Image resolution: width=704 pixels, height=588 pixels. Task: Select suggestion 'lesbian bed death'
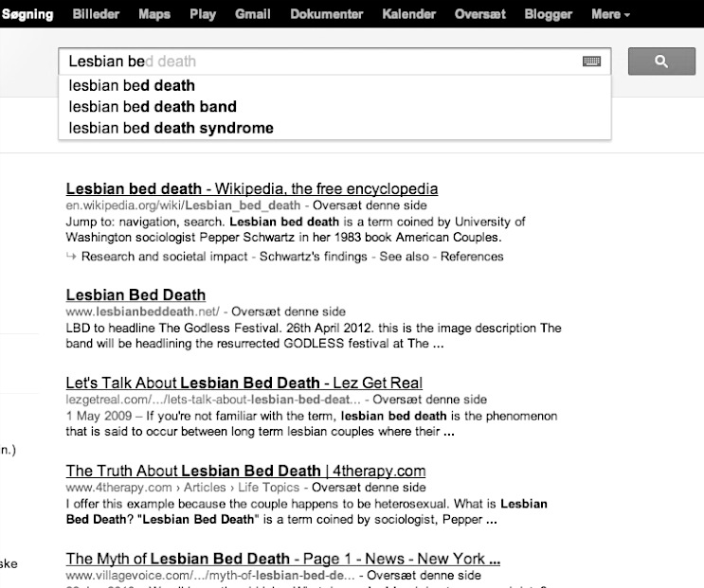point(334,85)
